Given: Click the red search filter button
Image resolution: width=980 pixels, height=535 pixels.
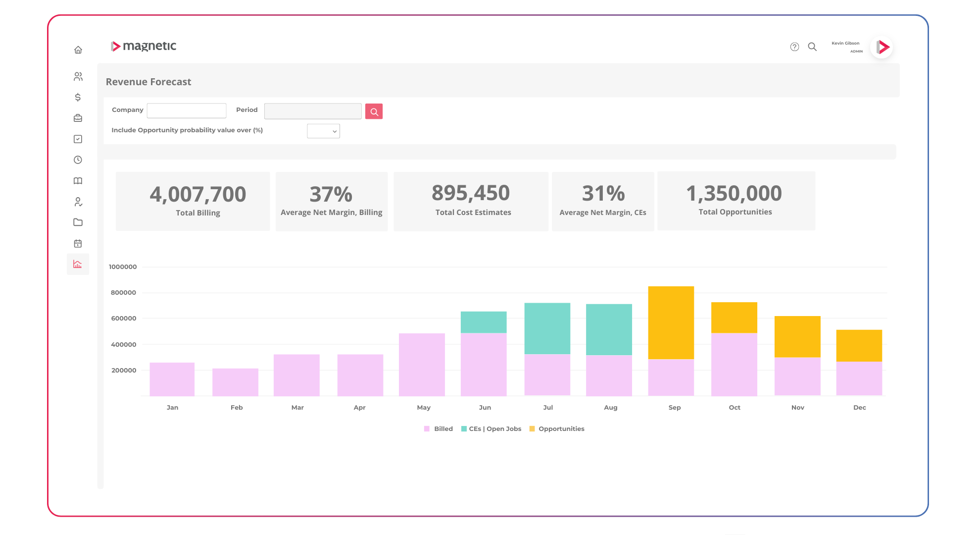Looking at the screenshot, I should (374, 111).
